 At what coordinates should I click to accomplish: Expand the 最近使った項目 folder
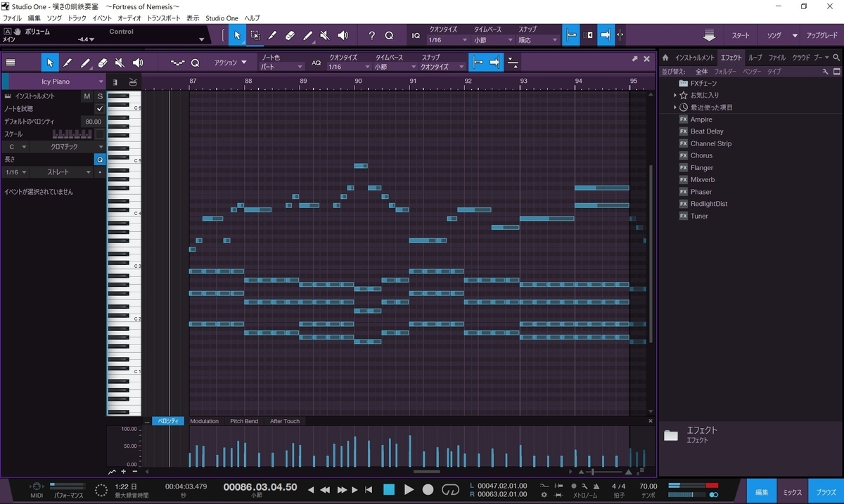[675, 107]
